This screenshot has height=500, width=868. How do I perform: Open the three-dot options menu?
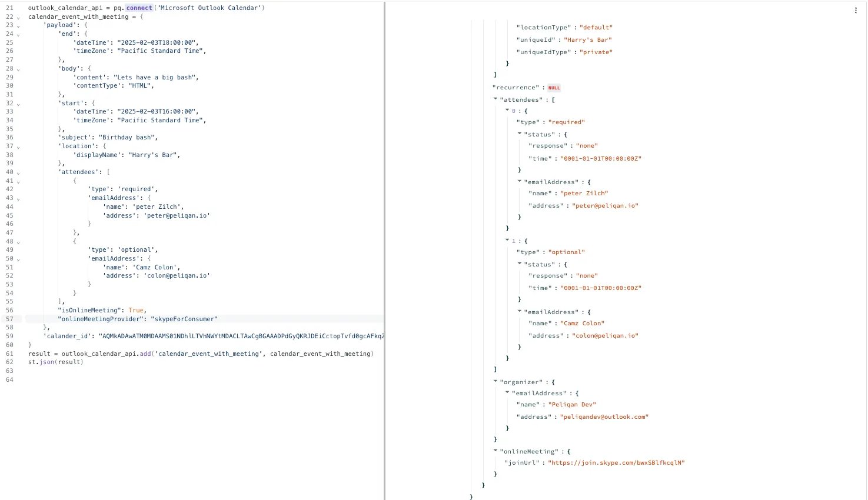click(856, 11)
